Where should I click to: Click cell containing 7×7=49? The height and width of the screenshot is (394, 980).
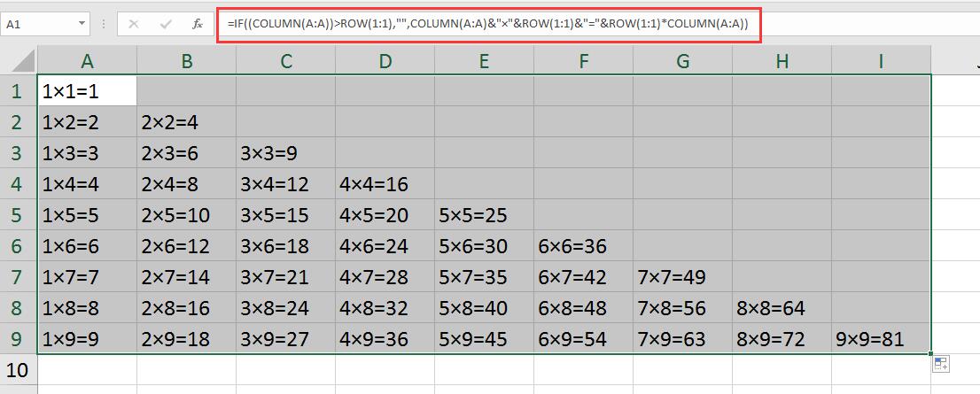[x=683, y=276]
